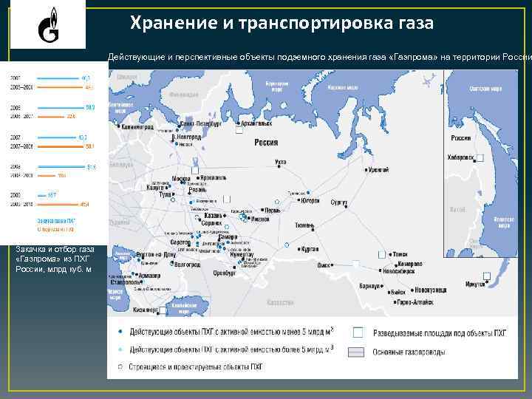Click the main gas pipelines legend swatch

[x=356, y=352]
